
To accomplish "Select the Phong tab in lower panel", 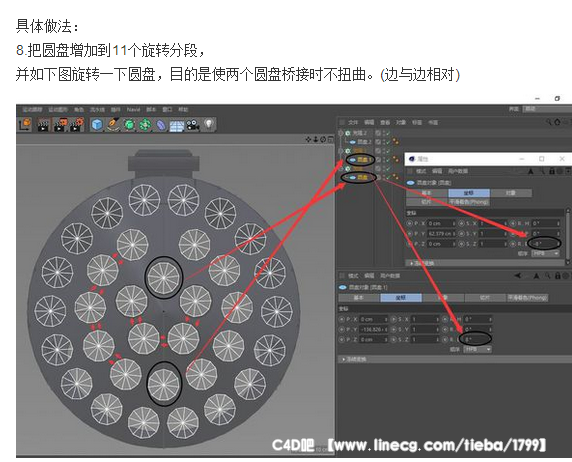I will 527,298.
